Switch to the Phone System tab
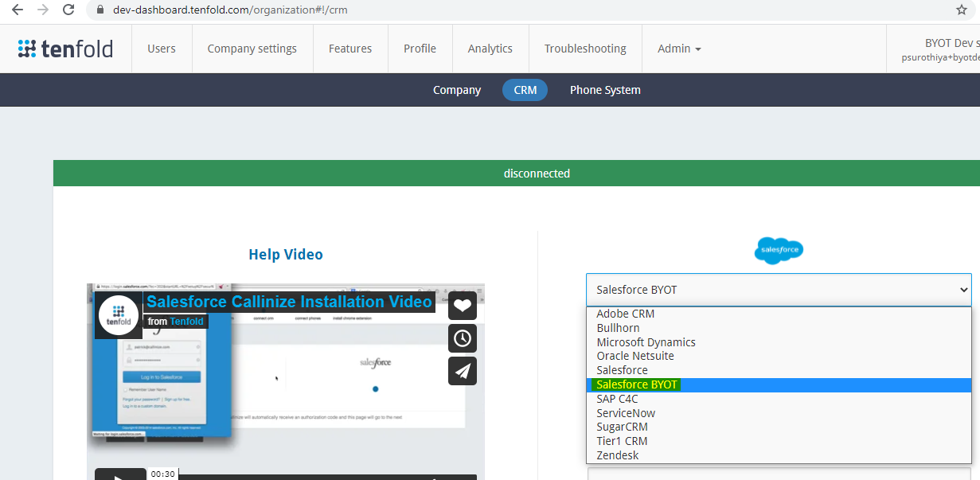 [x=605, y=89]
